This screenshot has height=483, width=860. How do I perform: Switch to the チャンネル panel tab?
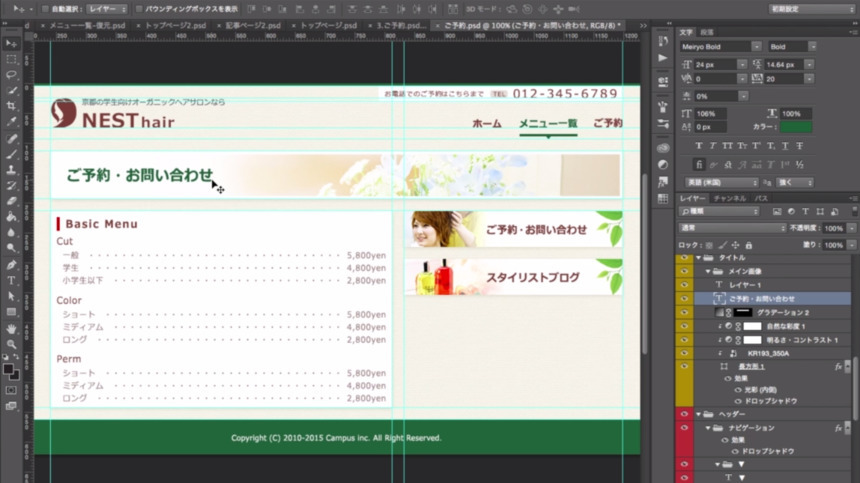pos(729,198)
